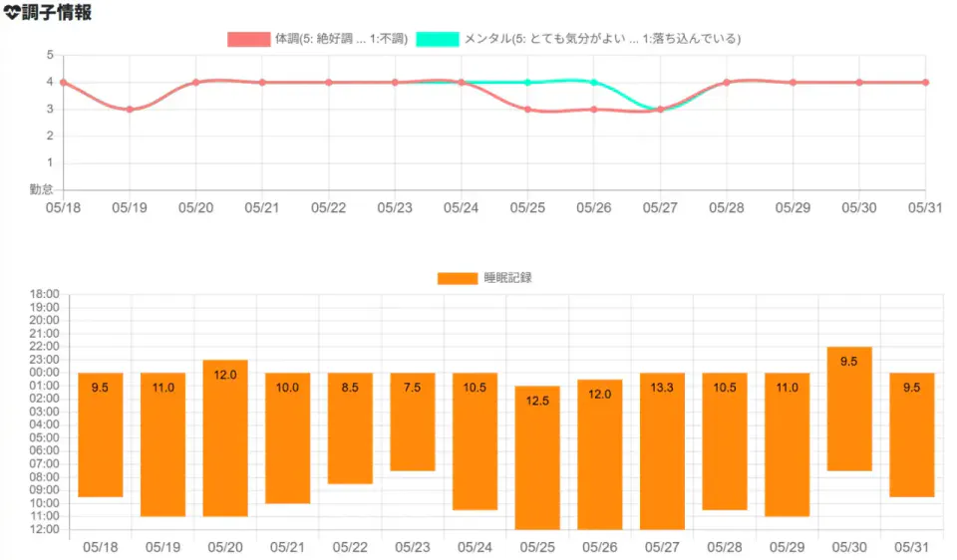Click the 05/22 sleep bar labeled 8.5
This screenshot has height=560, width=957.
(x=350, y=428)
